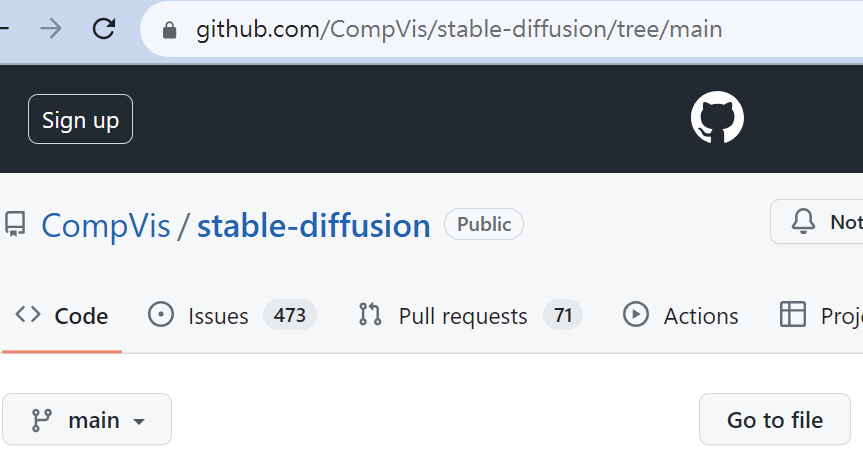Click the padlock site security icon
This screenshot has height=461, width=863.
(170, 30)
